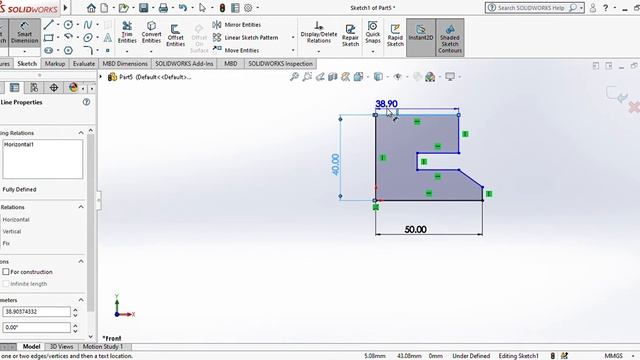
Task: Open Linear Sketch Pattern dropdown arrow
Action: tap(293, 38)
